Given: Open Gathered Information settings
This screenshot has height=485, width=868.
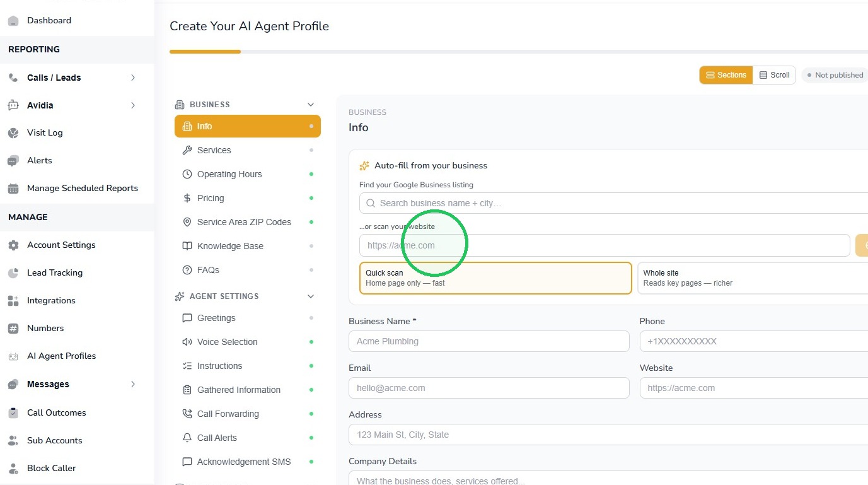Looking at the screenshot, I should point(248,390).
